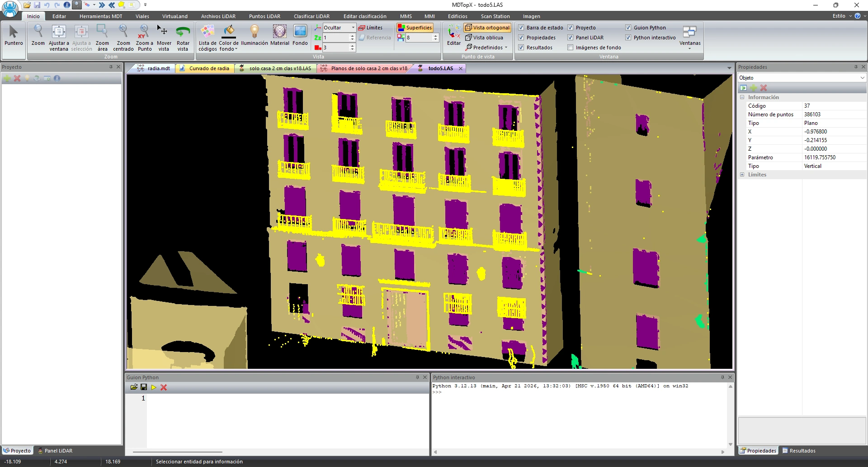The image size is (868, 467).
Task: Open the Scan Station ribbon tab
Action: click(x=495, y=16)
